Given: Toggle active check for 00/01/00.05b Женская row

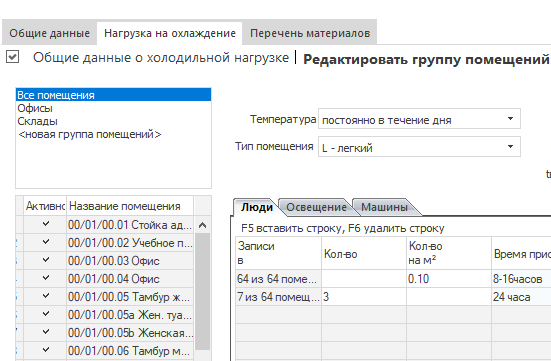Looking at the screenshot, I should pos(46,332).
